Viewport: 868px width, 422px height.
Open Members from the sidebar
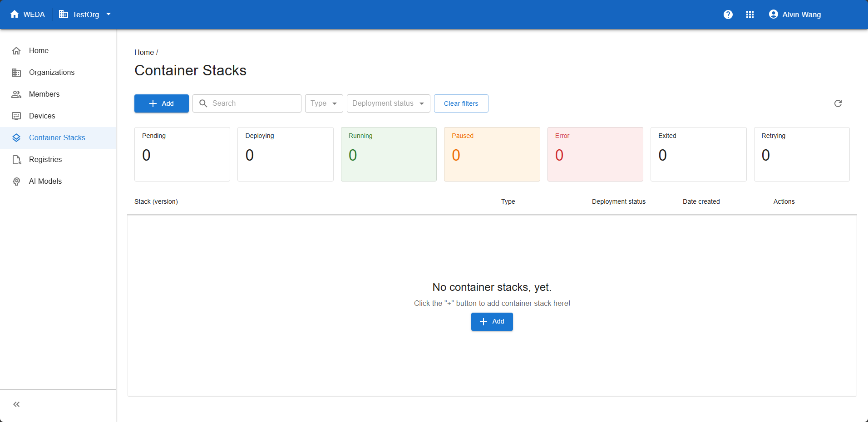click(x=58, y=94)
